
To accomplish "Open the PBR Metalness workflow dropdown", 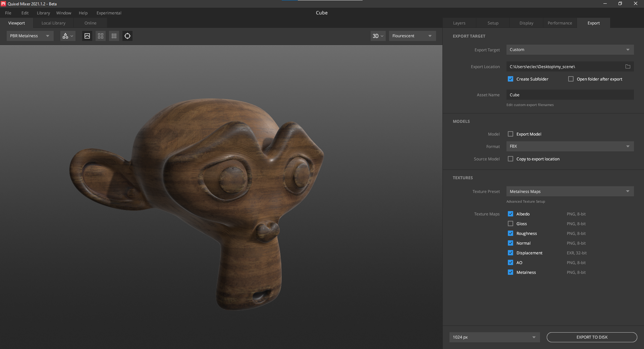I will click(30, 36).
